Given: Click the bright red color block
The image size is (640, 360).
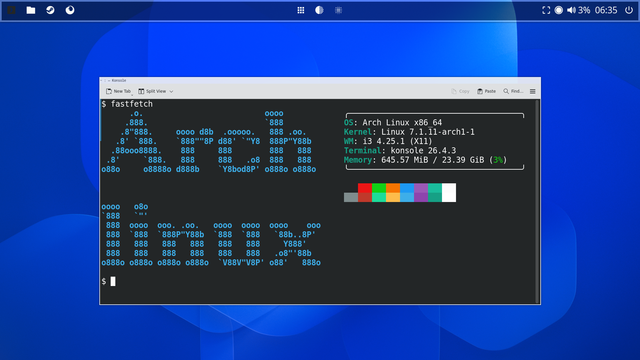Looking at the screenshot, I should (365, 188).
